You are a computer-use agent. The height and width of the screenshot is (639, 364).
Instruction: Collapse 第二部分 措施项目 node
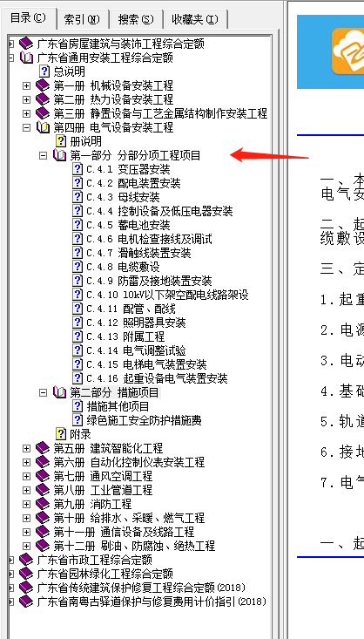(43, 392)
